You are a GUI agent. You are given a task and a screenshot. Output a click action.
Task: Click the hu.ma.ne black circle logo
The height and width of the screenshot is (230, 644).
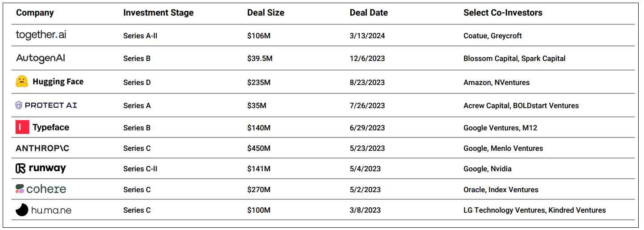tap(22, 210)
